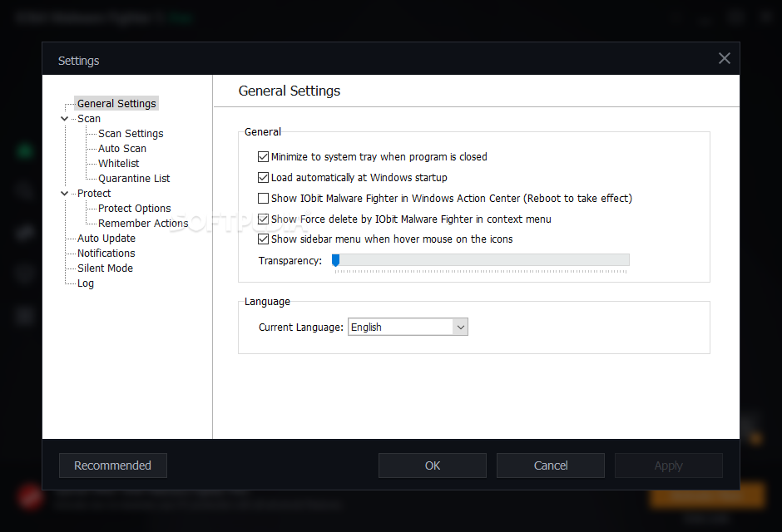Click the middle of the Transparency track
Screen dimensions: 782x532
(x=481, y=259)
